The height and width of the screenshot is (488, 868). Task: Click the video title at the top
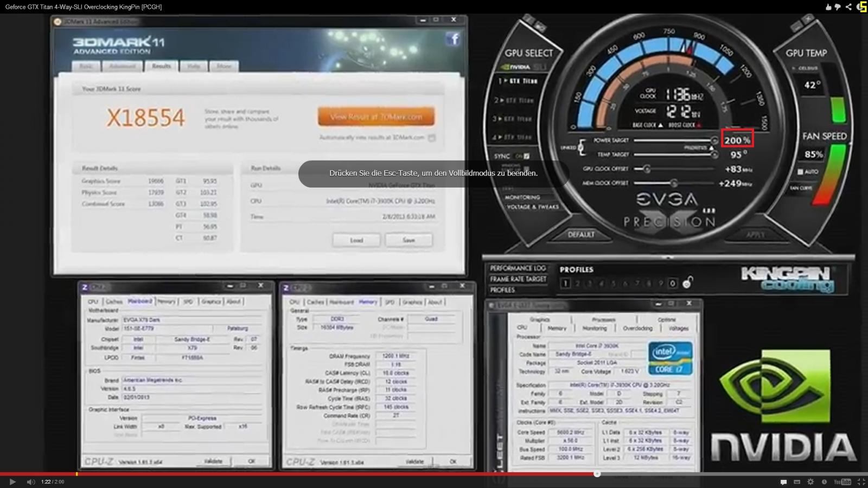click(84, 7)
